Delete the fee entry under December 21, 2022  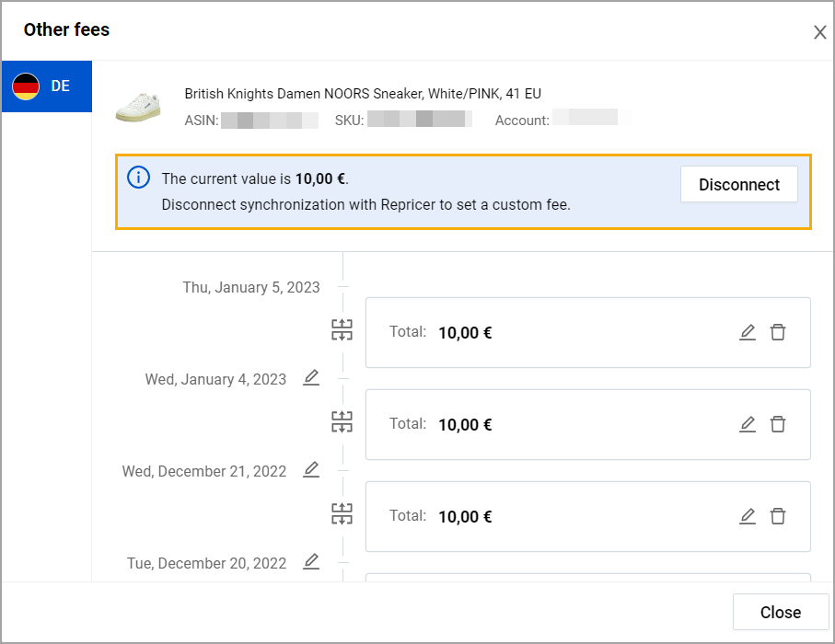pyautogui.click(x=778, y=516)
